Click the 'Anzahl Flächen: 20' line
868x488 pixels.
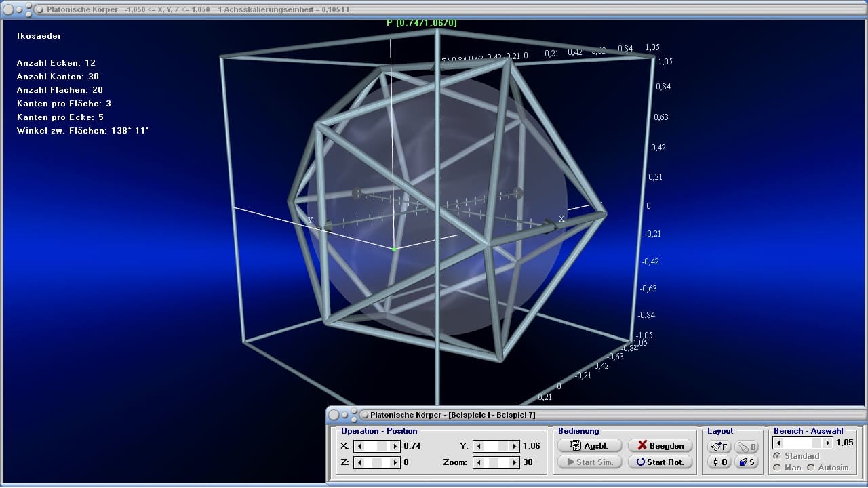tap(60, 90)
